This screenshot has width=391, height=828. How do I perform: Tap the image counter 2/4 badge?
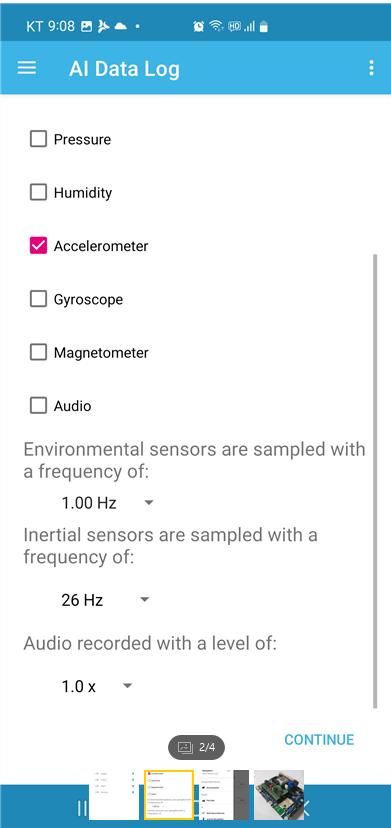point(196,747)
